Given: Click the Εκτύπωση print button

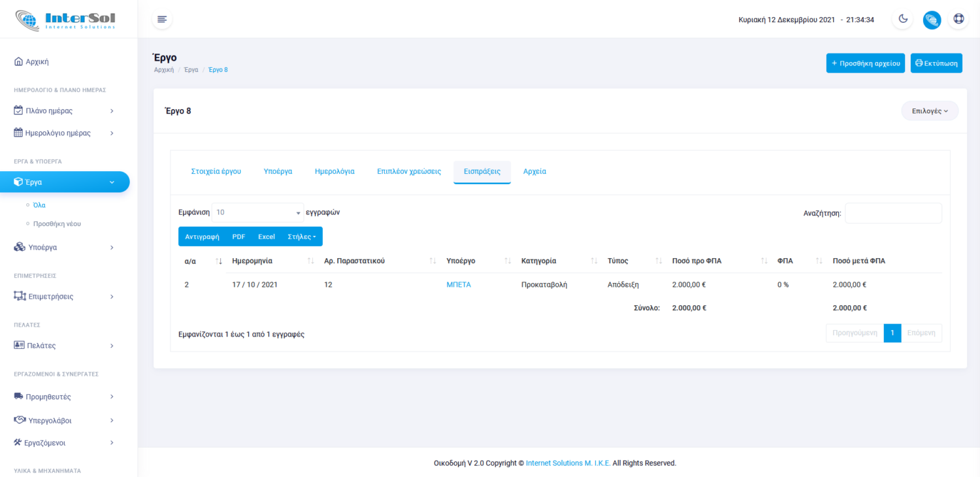Looking at the screenshot, I should (x=936, y=63).
